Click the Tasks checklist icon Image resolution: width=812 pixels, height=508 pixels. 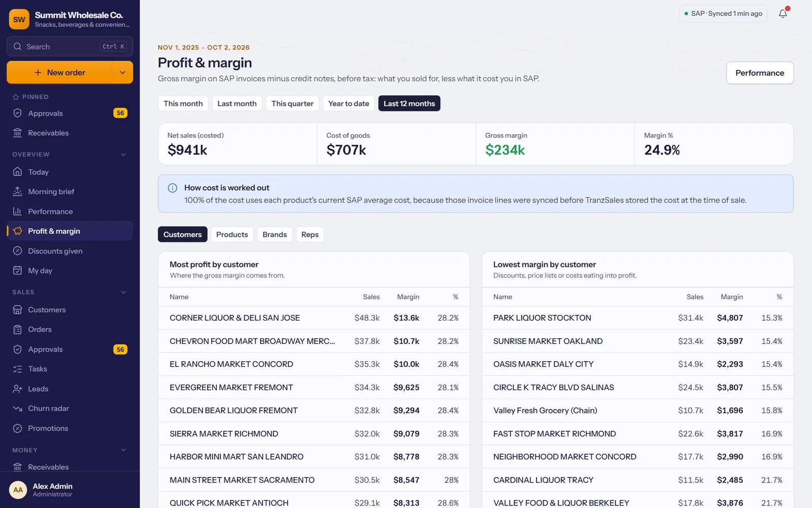(18, 369)
